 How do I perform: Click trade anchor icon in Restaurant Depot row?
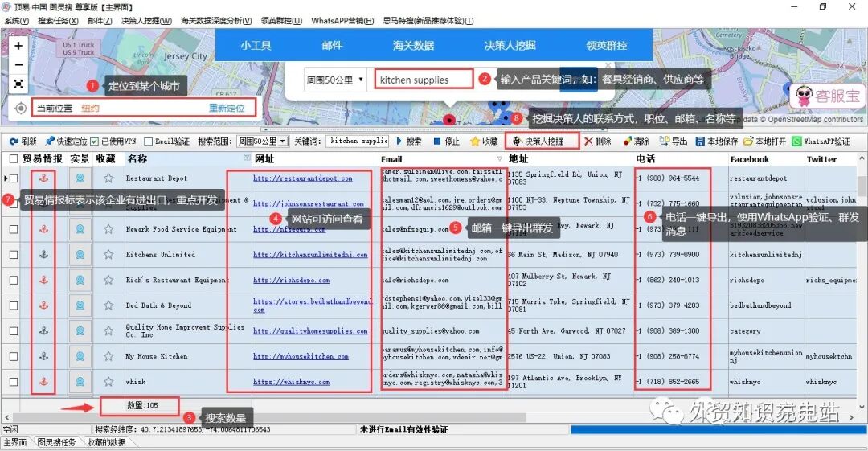click(43, 178)
